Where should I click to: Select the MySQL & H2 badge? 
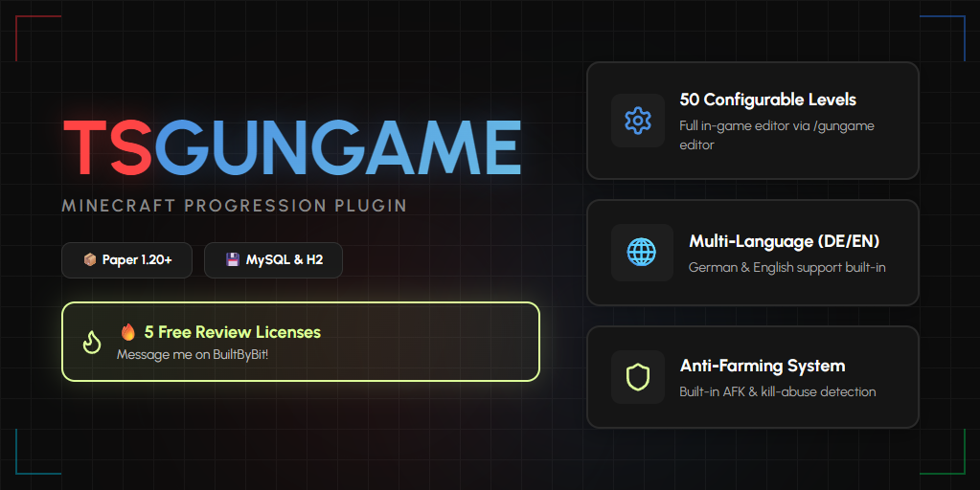tap(273, 260)
